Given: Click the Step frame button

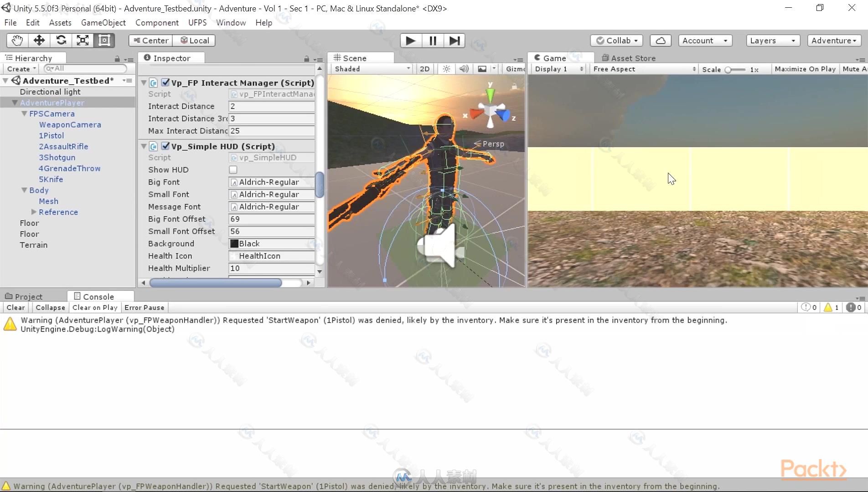Looking at the screenshot, I should [x=455, y=41].
